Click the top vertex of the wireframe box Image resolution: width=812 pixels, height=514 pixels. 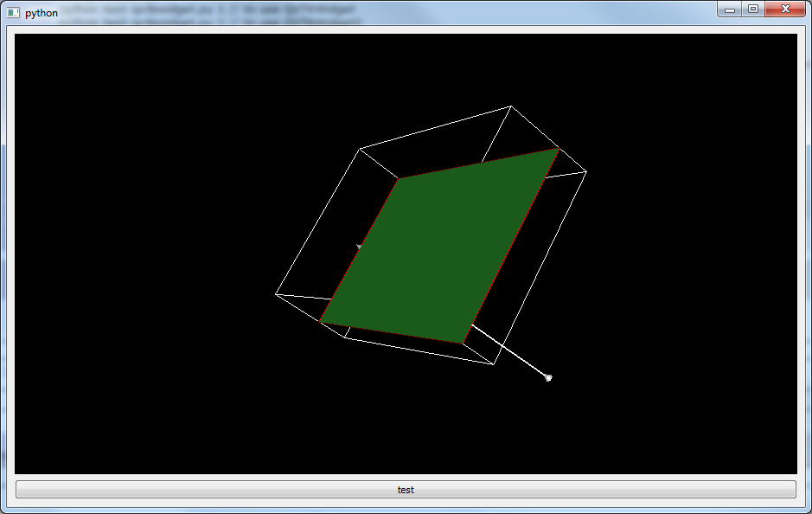511,106
